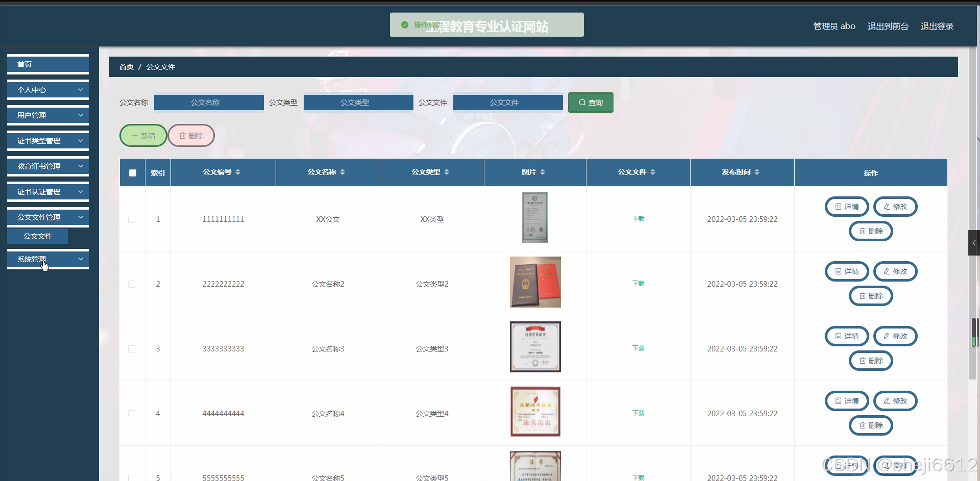Click 修改 for row 4444444444

[x=895, y=401]
